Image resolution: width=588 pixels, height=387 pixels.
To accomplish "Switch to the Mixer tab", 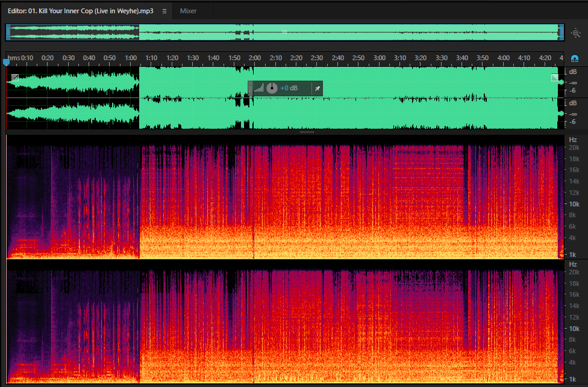I will pos(188,11).
